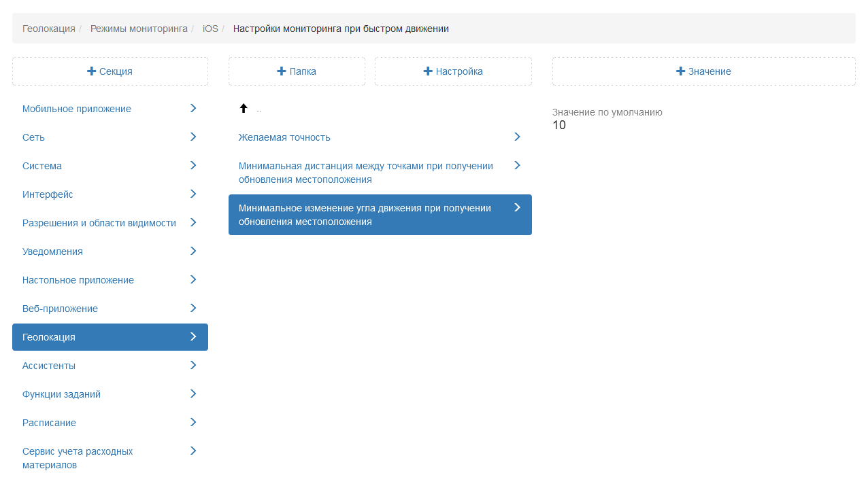Open the Ассистенты section

(x=49, y=366)
